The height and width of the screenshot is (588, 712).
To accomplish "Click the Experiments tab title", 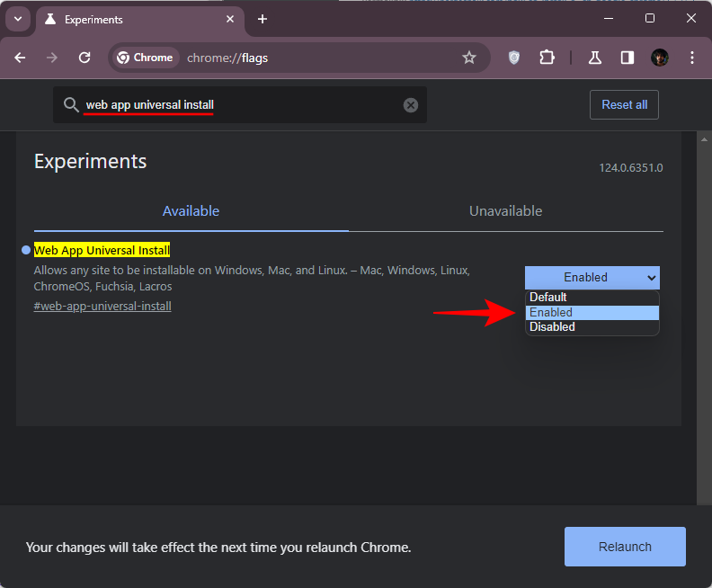I will point(94,20).
